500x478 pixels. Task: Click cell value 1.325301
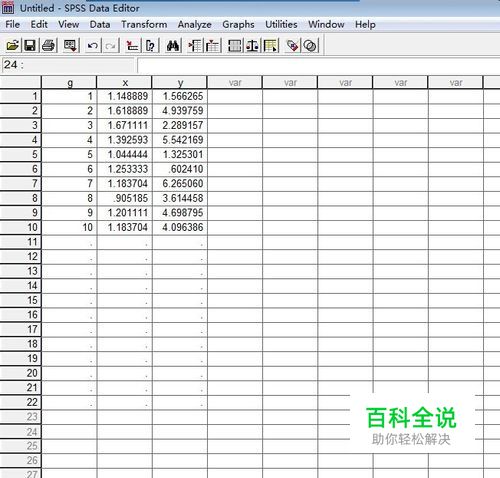point(180,155)
